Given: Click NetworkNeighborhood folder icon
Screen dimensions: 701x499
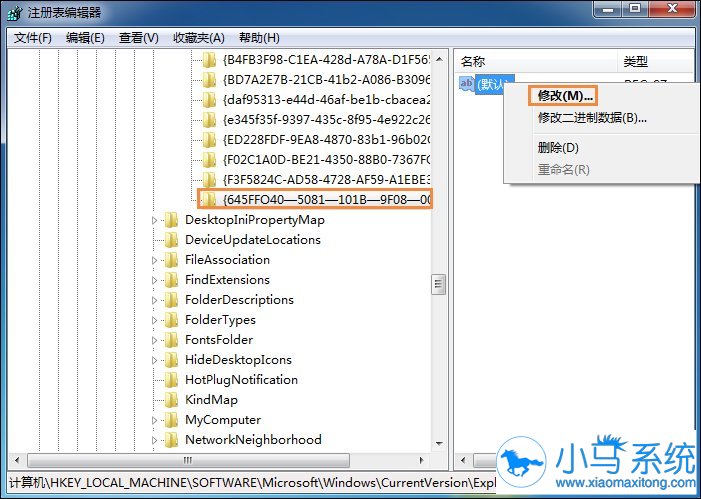Looking at the screenshot, I should [x=171, y=440].
